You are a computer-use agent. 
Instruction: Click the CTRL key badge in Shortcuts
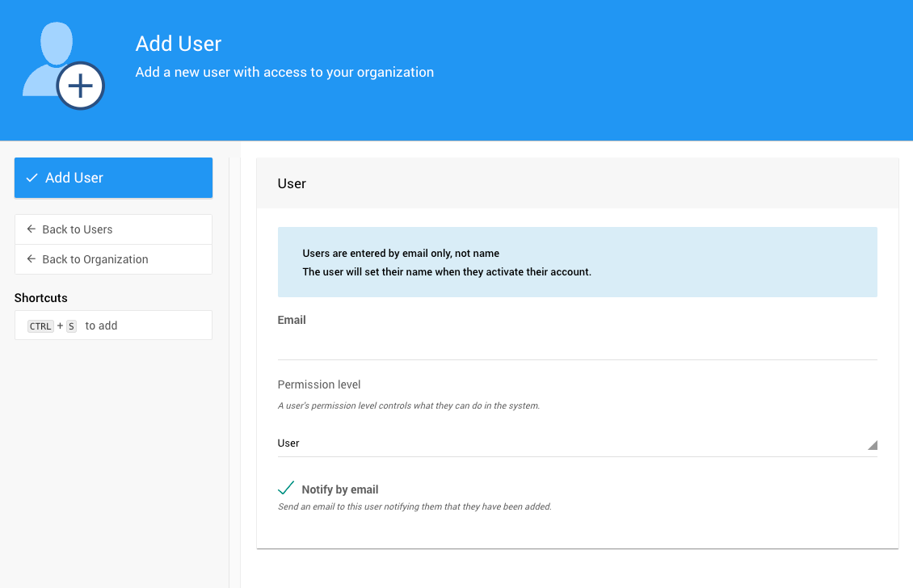click(x=40, y=326)
